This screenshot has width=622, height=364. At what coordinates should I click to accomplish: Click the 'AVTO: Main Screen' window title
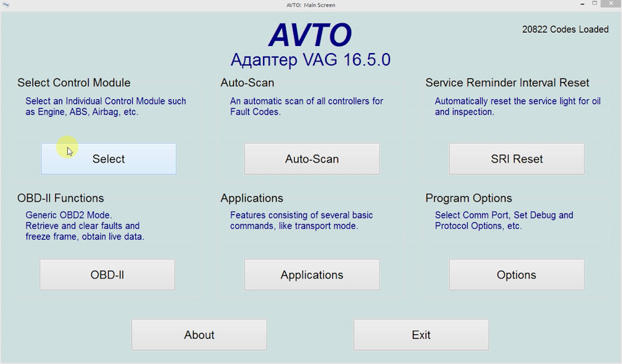(310, 5)
